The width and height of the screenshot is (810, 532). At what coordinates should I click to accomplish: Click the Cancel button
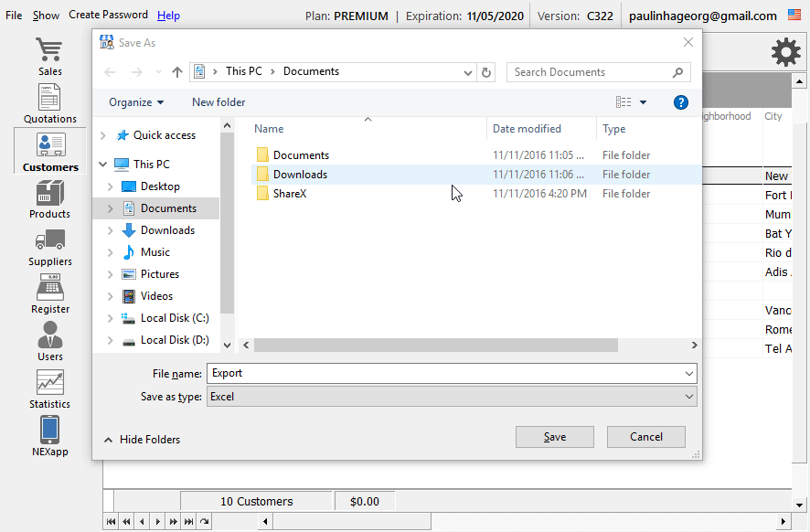(645, 437)
